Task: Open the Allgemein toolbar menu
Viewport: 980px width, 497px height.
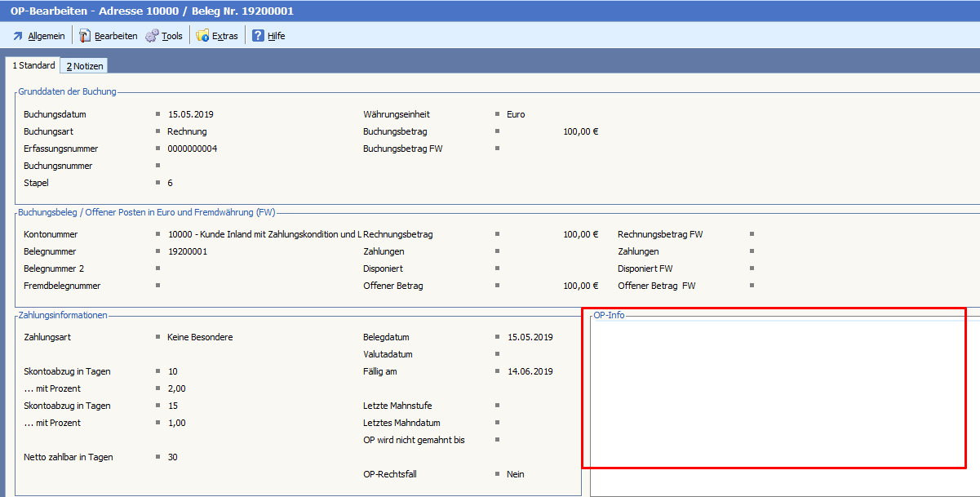Action: coord(39,36)
